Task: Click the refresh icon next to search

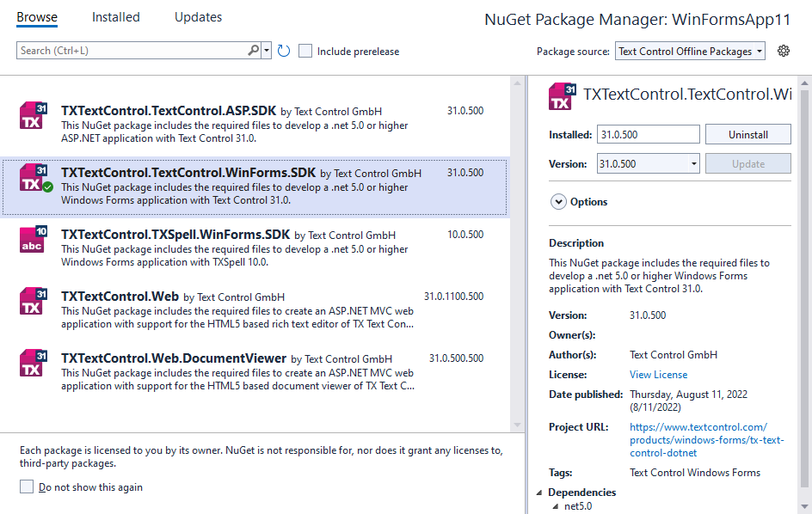Action: 284,51
